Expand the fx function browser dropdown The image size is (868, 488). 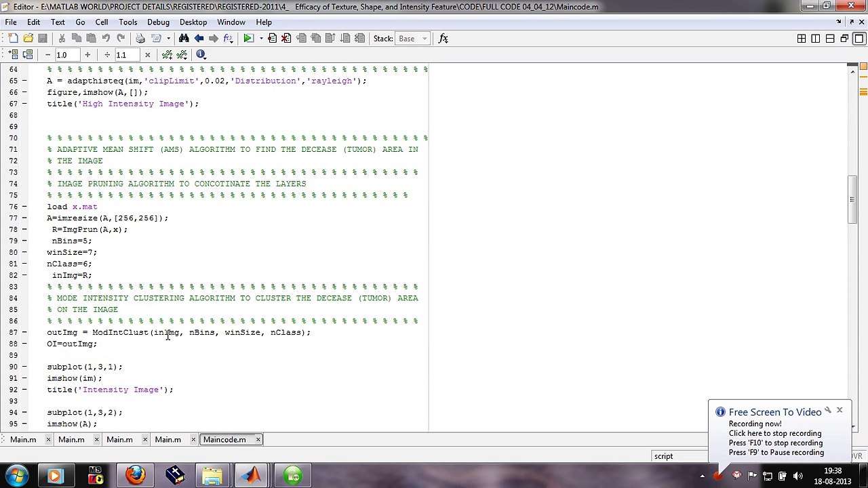tap(443, 39)
